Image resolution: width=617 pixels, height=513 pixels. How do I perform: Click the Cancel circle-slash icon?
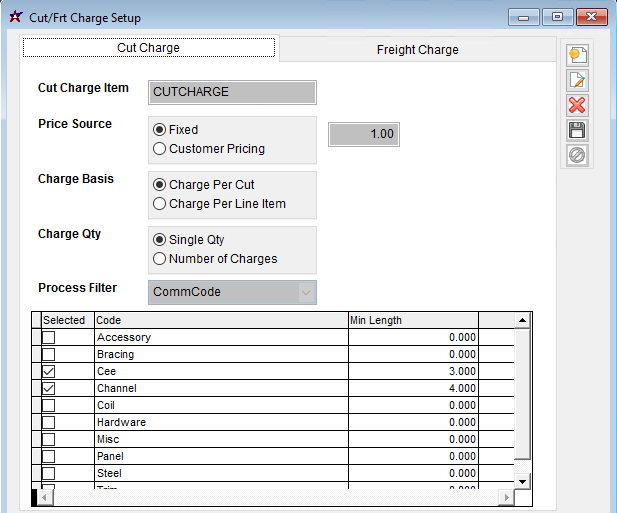pyautogui.click(x=577, y=155)
